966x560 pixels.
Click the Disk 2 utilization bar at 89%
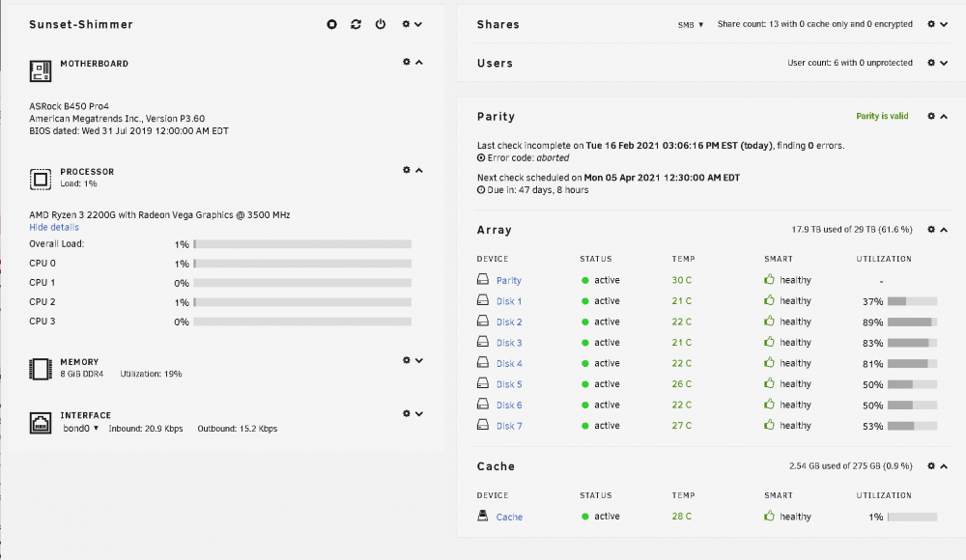tap(913, 322)
